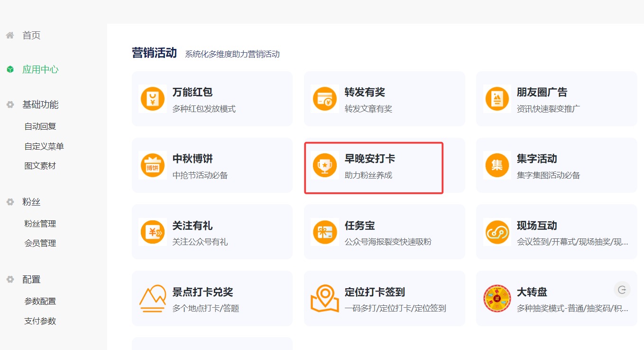Viewport: 644px width, 350px height.
Task: Select the 朋友圈广告 ad icon
Action: point(497,99)
